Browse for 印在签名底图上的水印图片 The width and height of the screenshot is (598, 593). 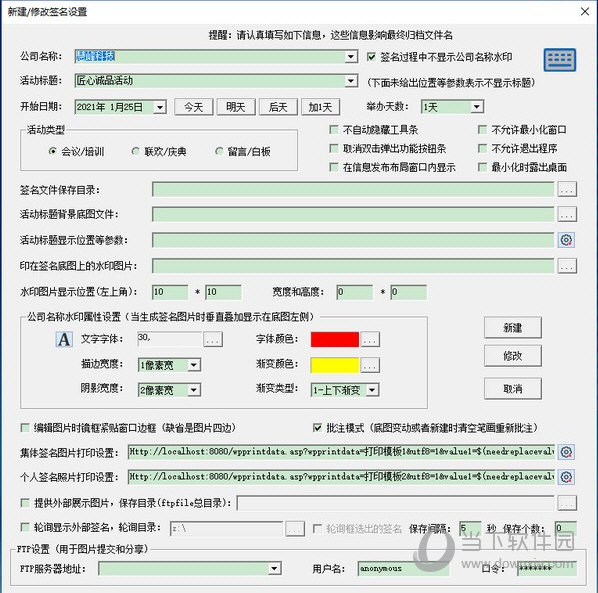tap(567, 266)
